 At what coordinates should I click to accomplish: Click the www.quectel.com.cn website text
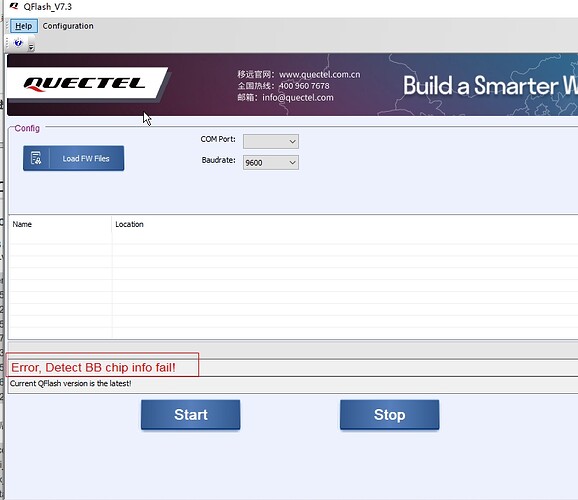pyautogui.click(x=320, y=75)
